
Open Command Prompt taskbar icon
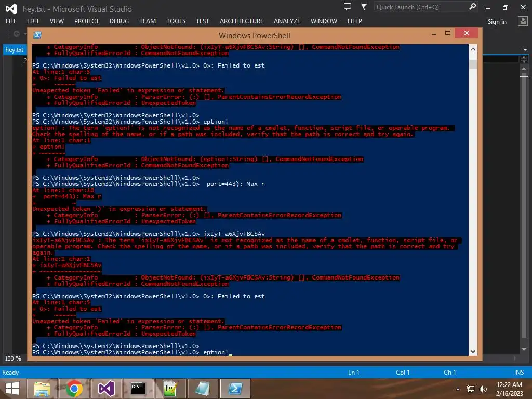tap(138, 389)
